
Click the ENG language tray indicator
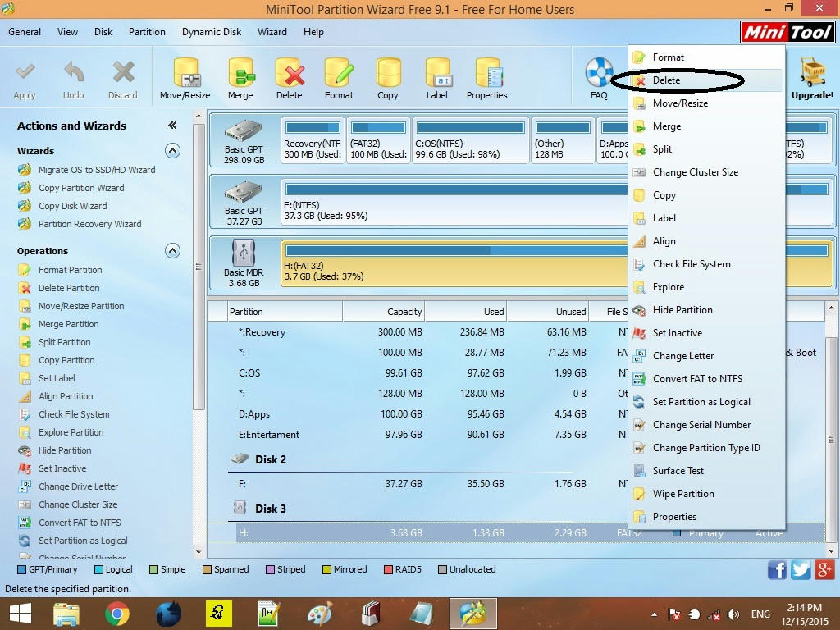[760, 614]
